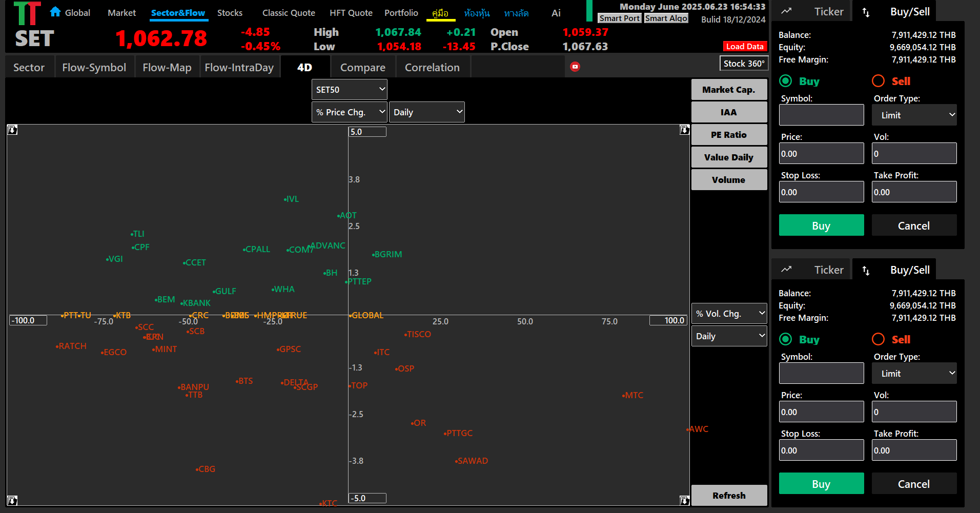This screenshot has height=513, width=980.
Task: Click the Smart Algo button
Action: click(x=666, y=18)
